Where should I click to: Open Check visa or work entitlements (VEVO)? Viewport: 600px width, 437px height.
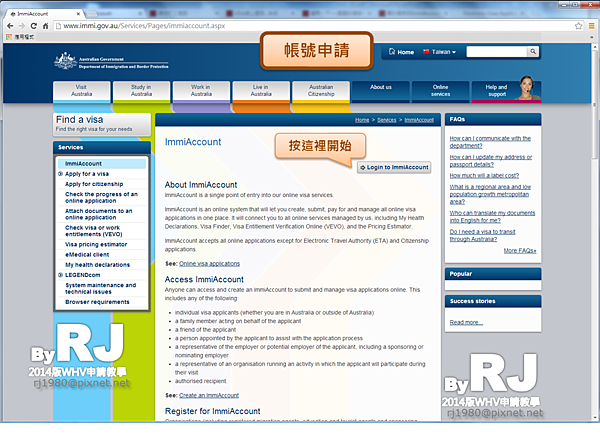click(x=93, y=231)
